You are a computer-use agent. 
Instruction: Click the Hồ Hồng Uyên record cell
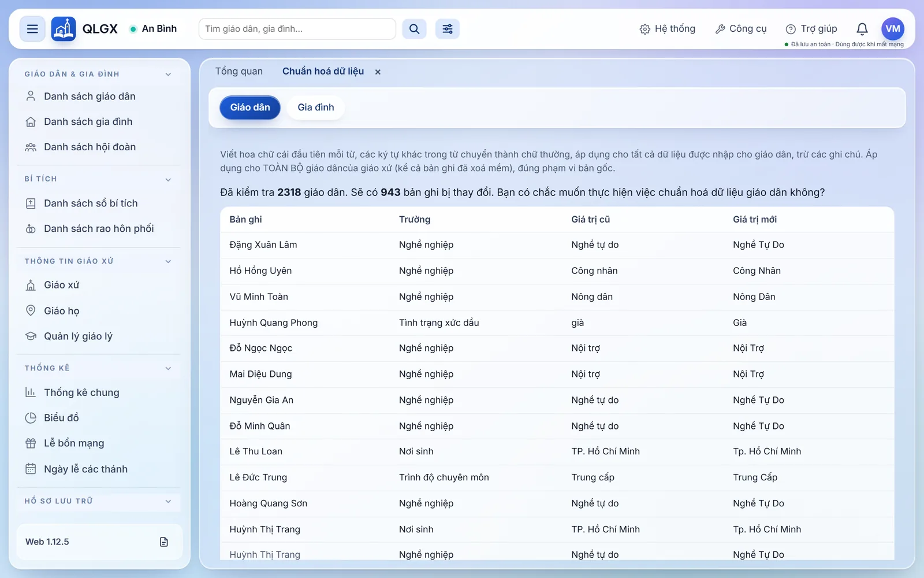[x=260, y=271]
